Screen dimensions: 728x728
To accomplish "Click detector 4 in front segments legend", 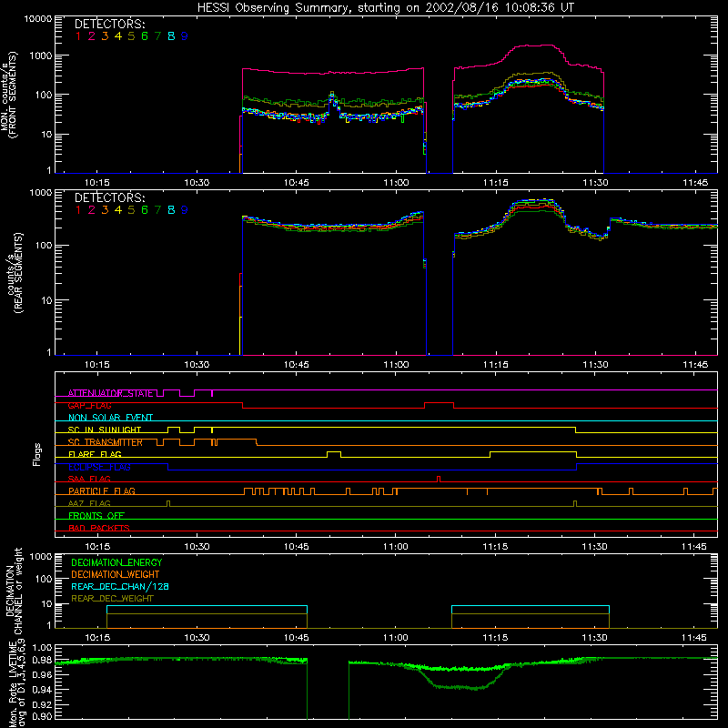I will point(118,36).
